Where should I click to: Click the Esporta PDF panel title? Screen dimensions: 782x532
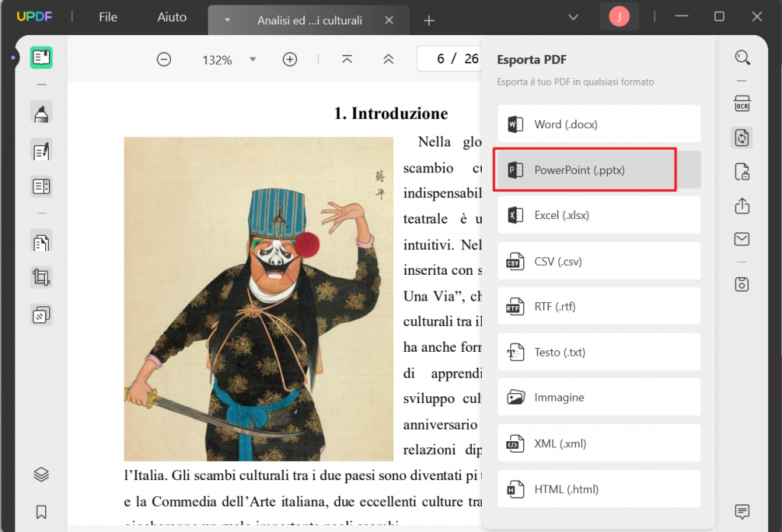coord(532,60)
